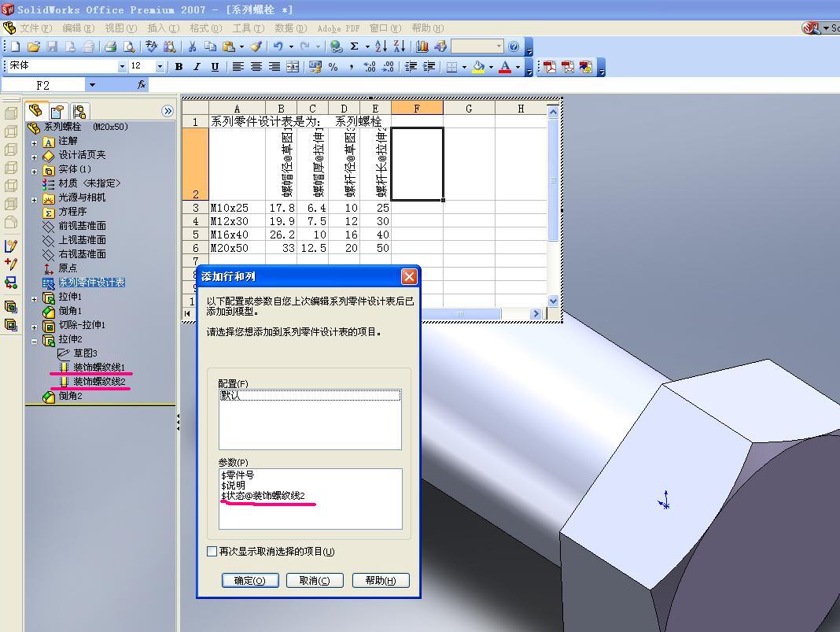Select $状态@装饰螺纹线2 parameter
Viewport: 840px width, 632px height.
[x=263, y=496]
